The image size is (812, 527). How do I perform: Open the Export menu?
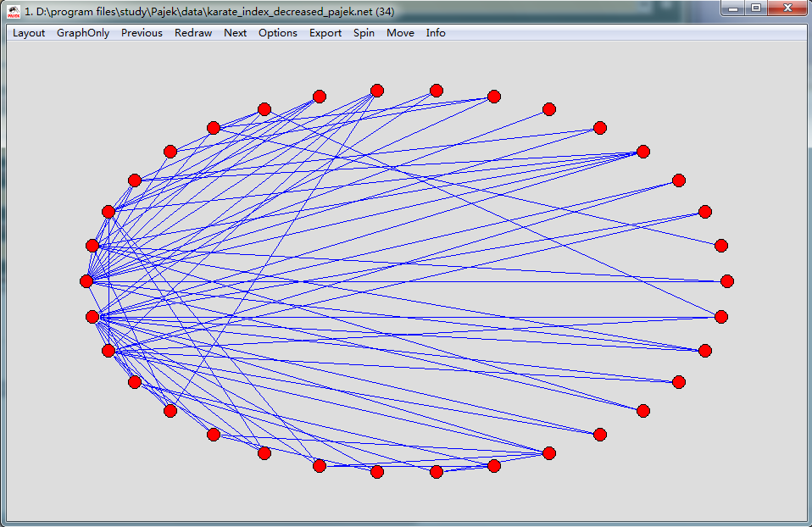click(x=325, y=32)
